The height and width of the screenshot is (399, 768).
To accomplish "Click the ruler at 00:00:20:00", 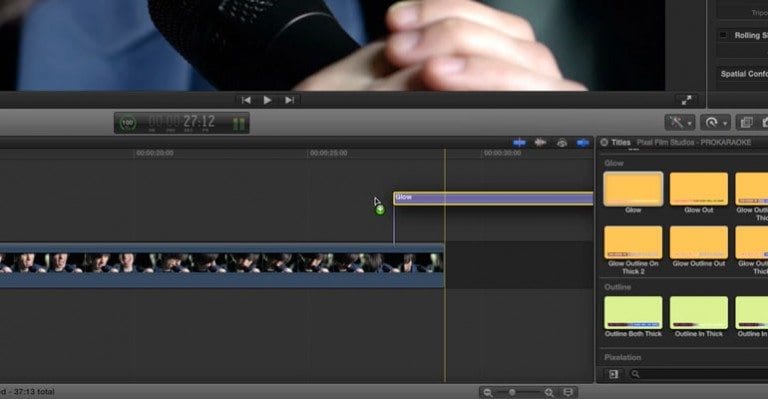I will click(155, 153).
